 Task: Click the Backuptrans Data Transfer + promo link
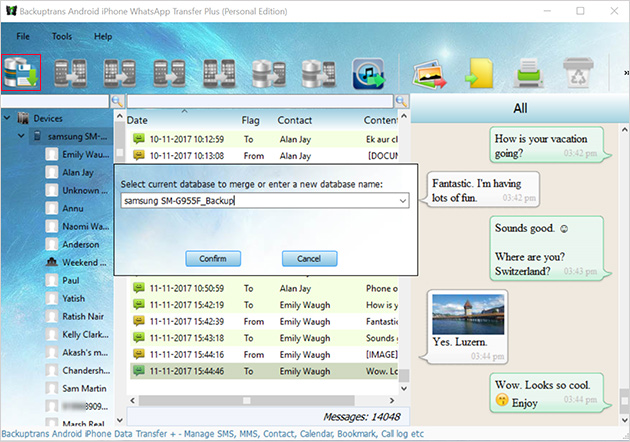[213, 434]
